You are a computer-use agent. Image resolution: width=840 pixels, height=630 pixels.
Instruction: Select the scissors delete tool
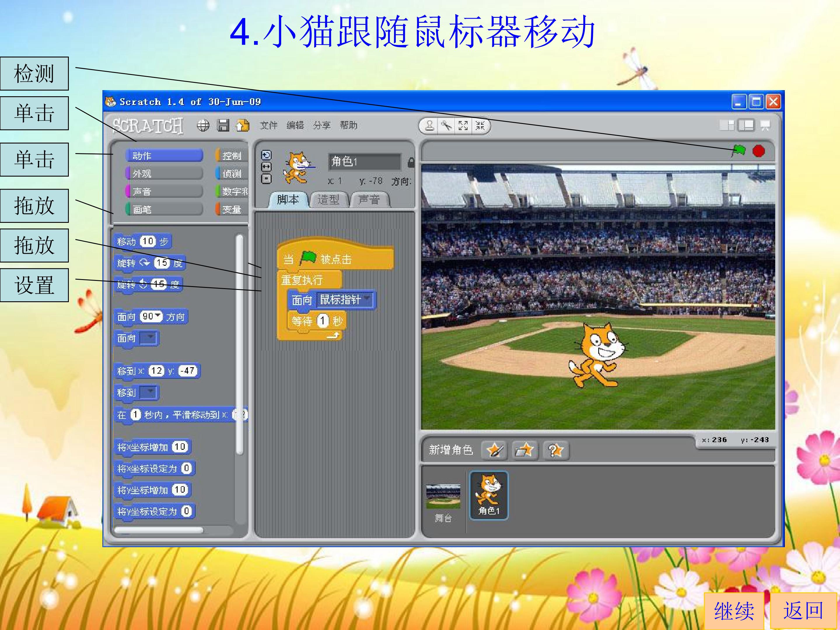[446, 125]
